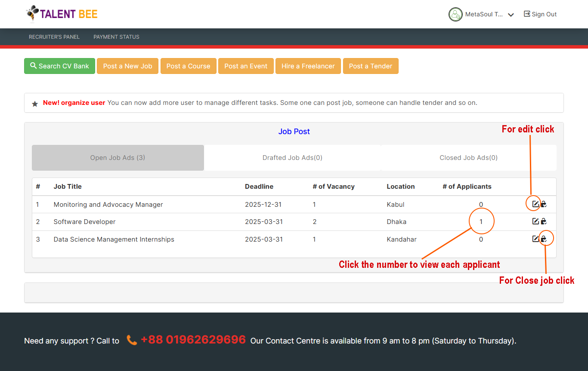The height and width of the screenshot is (371, 588).
Task: Switch to Drafted Job Ads tab
Action: tap(292, 158)
